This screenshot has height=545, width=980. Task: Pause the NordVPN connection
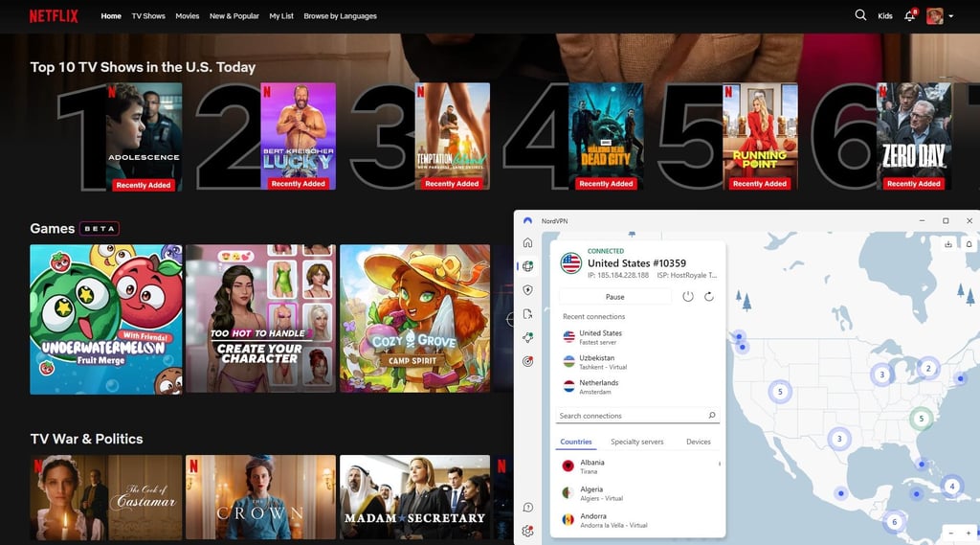coord(615,297)
